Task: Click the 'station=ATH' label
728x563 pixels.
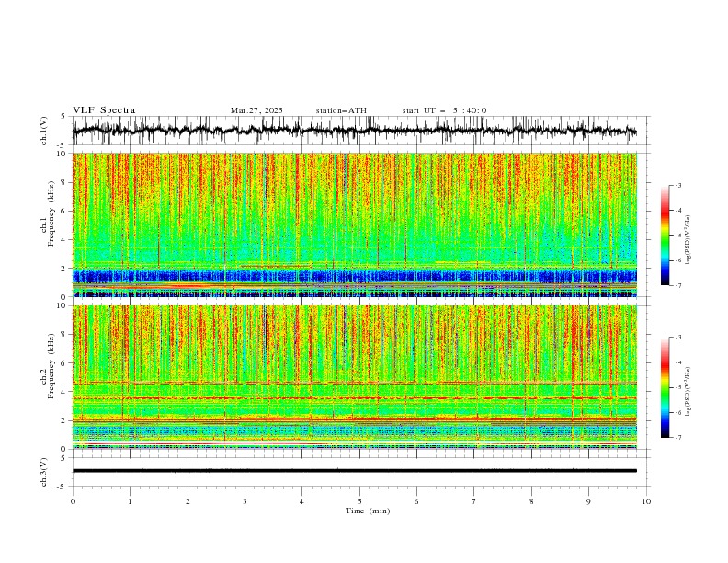Action: (x=341, y=110)
